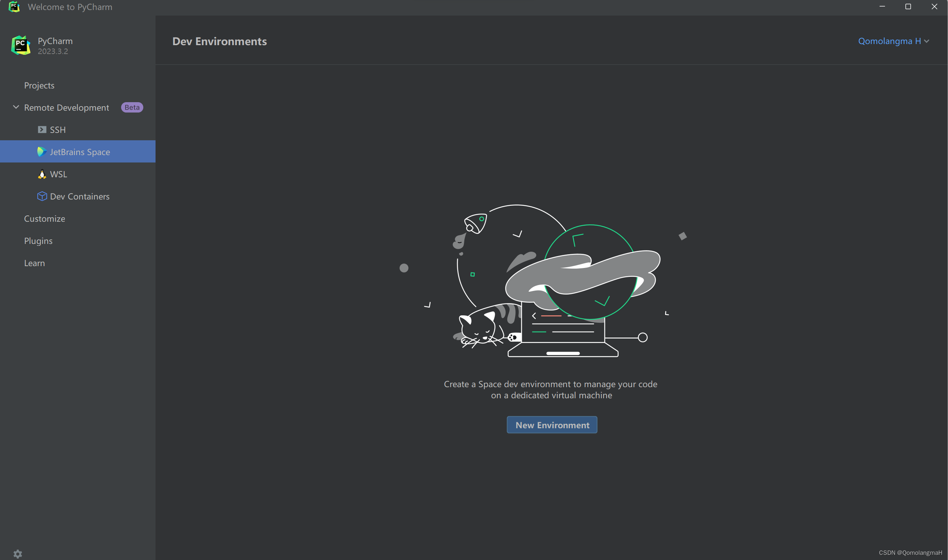Open the Customize section
Image resolution: width=948 pixels, height=560 pixels.
[x=44, y=218]
